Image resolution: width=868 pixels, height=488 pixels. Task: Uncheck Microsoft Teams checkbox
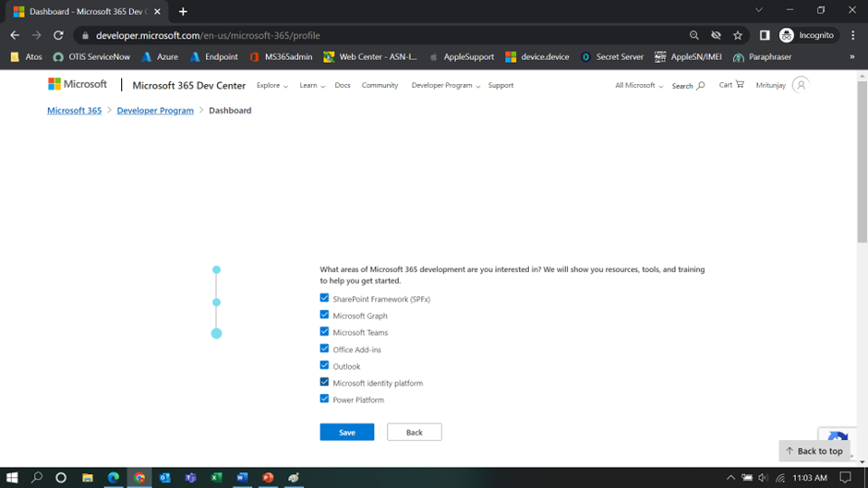[324, 331]
